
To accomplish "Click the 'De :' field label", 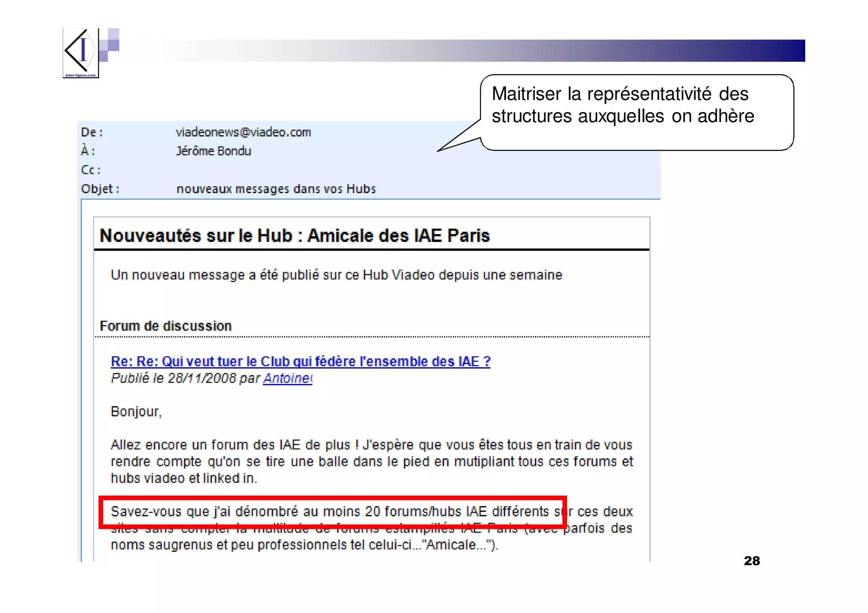I will coord(92,132).
